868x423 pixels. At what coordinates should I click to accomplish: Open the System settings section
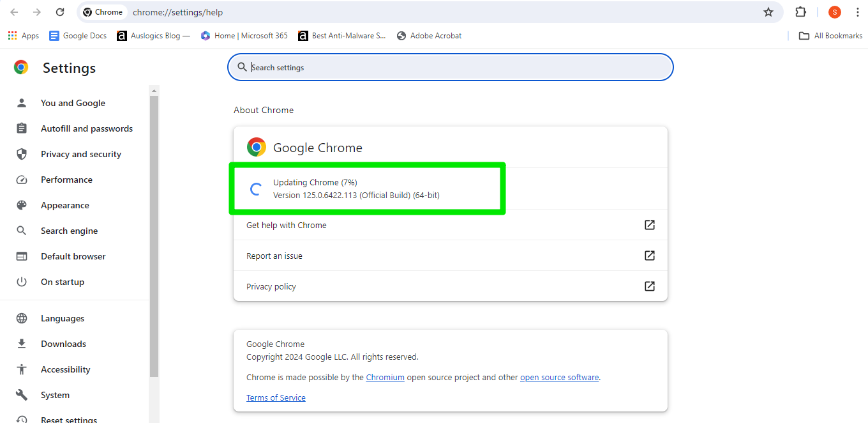pyautogui.click(x=56, y=395)
